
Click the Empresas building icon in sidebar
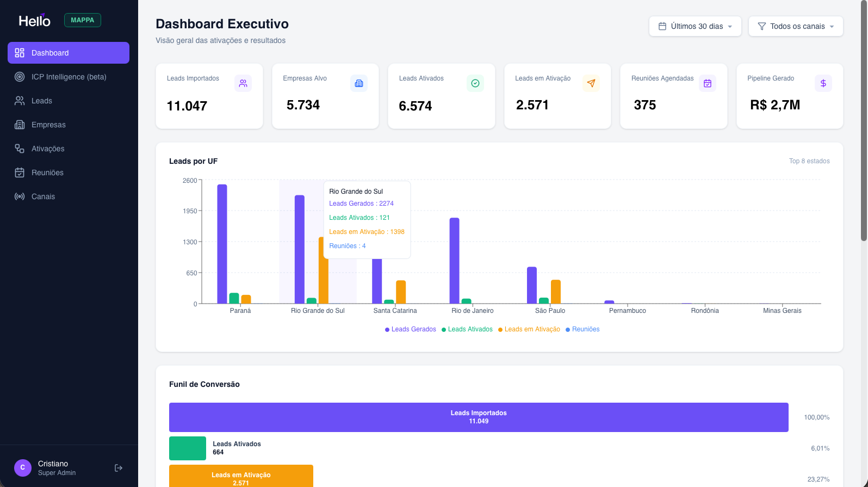(20, 125)
